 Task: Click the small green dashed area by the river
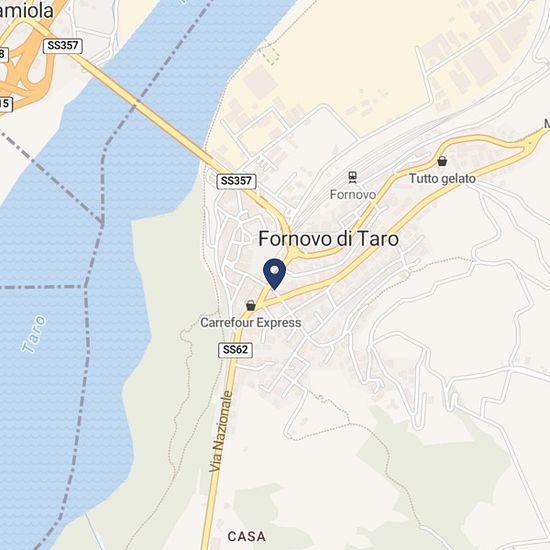[x=270, y=55]
